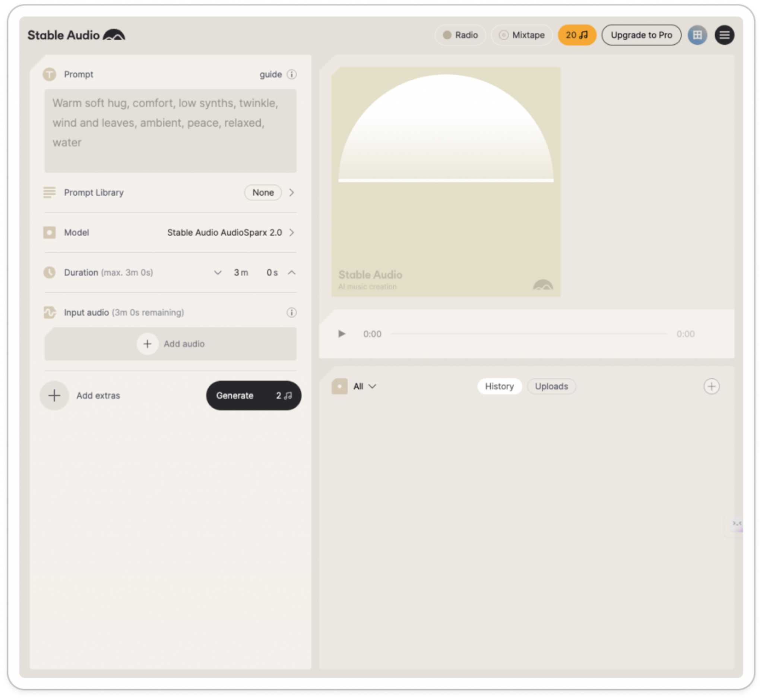Toggle Radio mode
The height and width of the screenshot is (700, 763).
pos(460,35)
